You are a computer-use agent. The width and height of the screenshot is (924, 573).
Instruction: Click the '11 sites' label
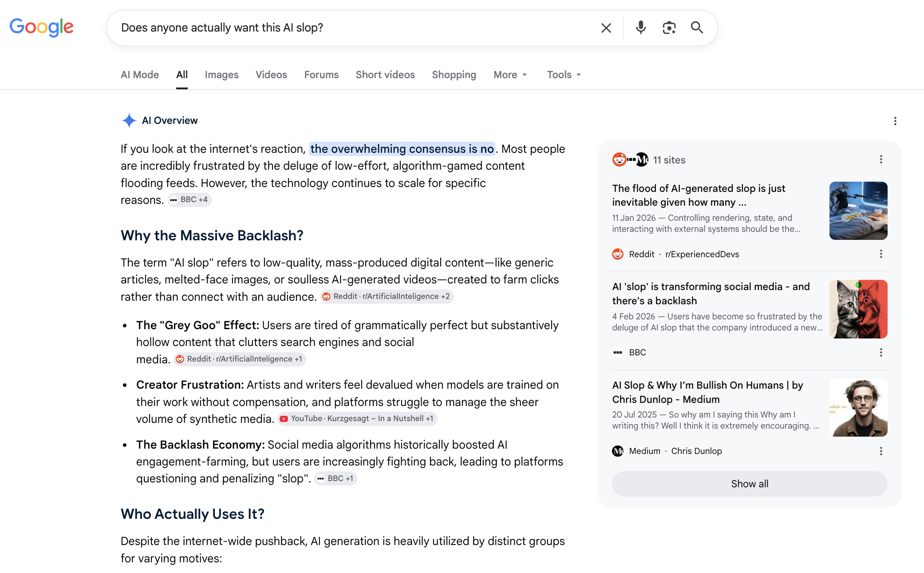click(x=669, y=160)
